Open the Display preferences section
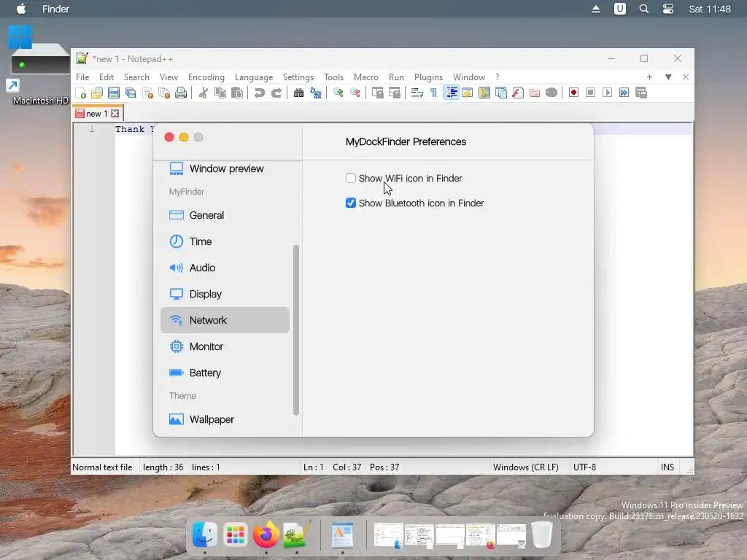The width and height of the screenshot is (747, 560). [225, 294]
